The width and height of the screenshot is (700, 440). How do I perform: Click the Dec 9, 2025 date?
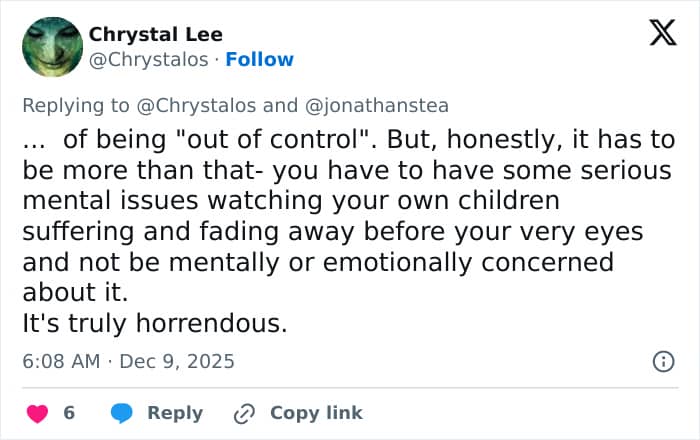(177, 361)
